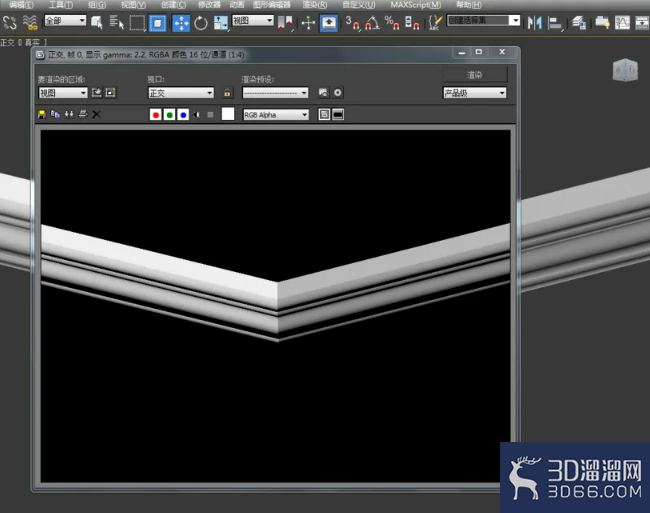Toggle the Window/Crossing selection mode

[x=158, y=23]
